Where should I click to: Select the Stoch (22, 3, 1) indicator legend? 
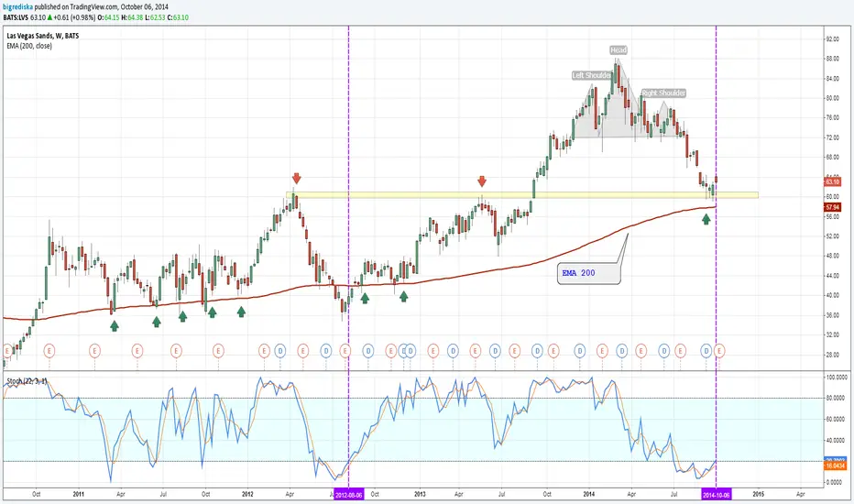tap(27, 381)
